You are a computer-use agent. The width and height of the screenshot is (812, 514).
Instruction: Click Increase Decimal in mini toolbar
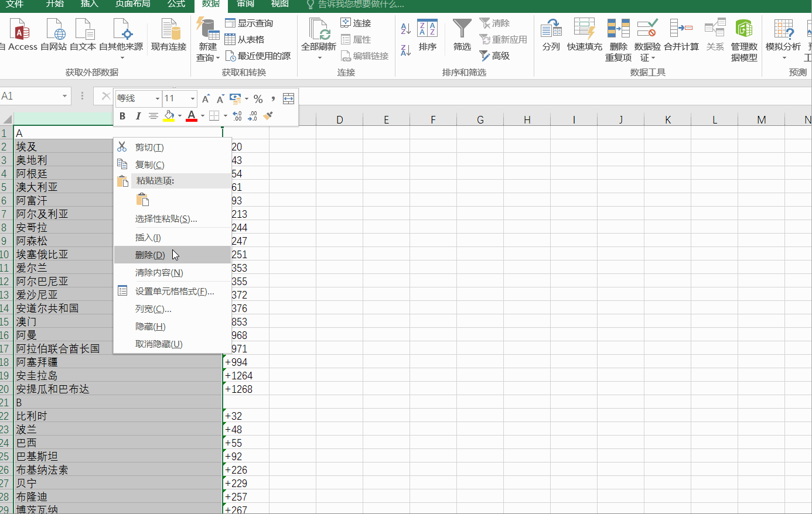coord(237,116)
